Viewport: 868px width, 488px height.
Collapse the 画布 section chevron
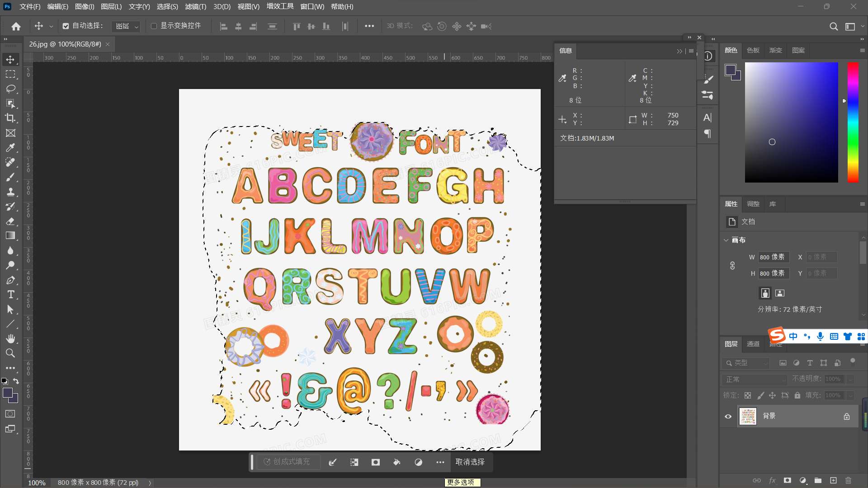(726, 240)
